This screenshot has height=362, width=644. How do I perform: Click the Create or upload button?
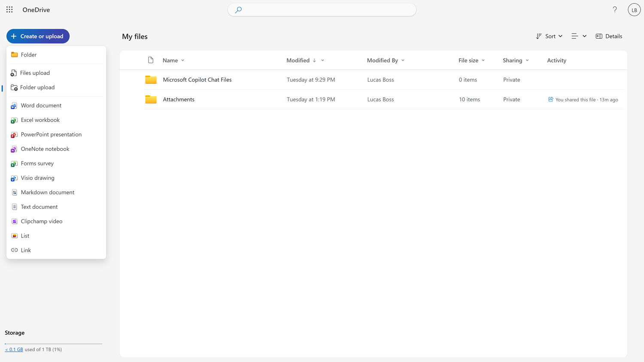click(38, 36)
